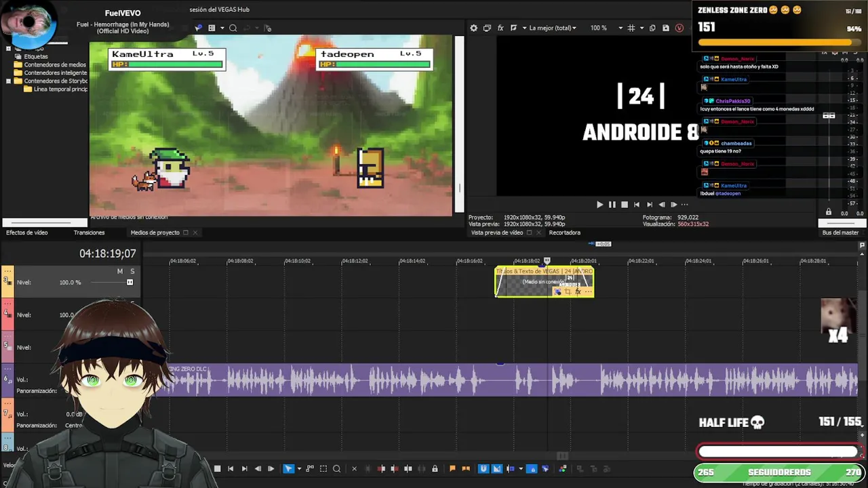Step to previous frame in timeline transport
This screenshot has height=488, width=868.
pos(258,468)
